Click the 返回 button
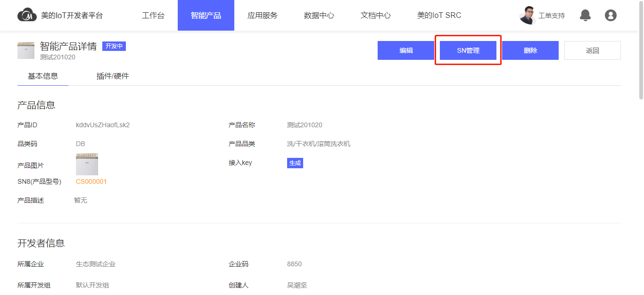The height and width of the screenshot is (295, 644). tap(593, 50)
